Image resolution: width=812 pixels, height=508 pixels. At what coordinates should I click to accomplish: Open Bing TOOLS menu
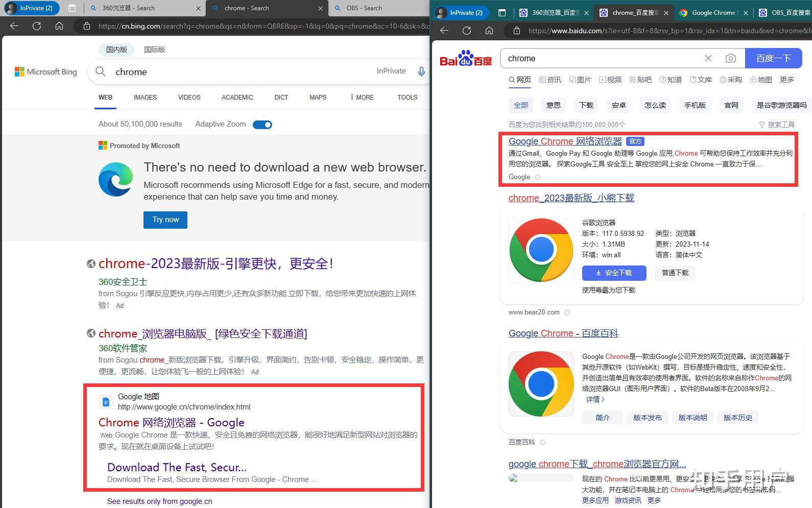pyautogui.click(x=408, y=97)
